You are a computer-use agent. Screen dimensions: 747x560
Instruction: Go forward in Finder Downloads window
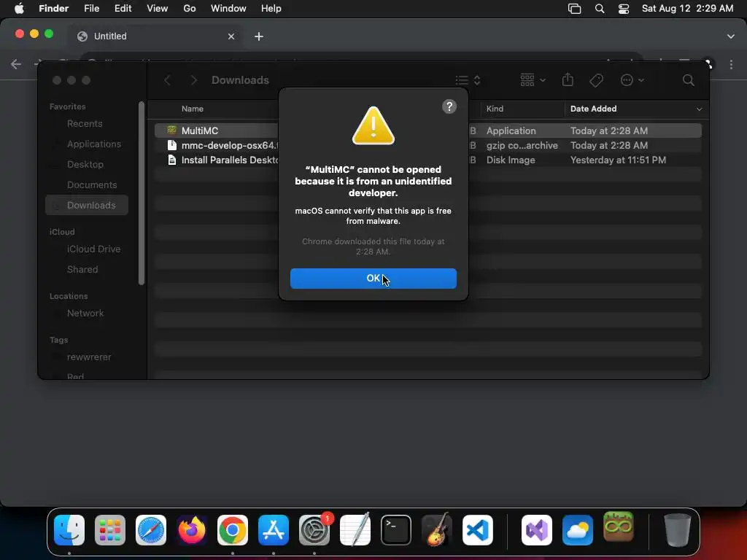193,80
